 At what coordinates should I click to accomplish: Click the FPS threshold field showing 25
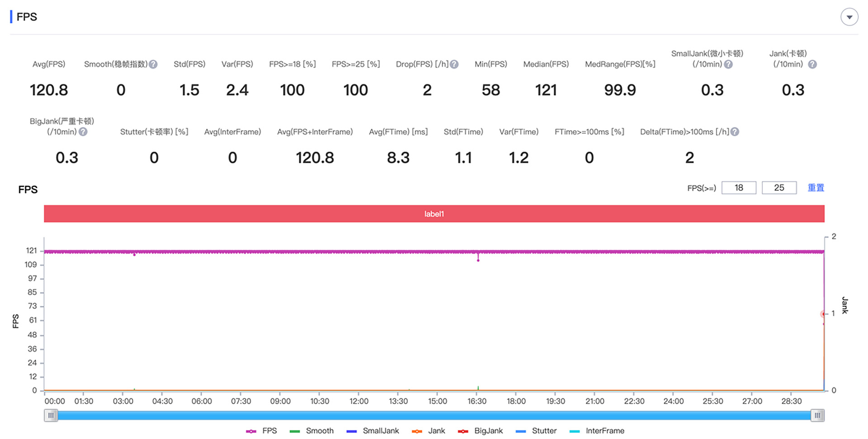[x=779, y=188]
